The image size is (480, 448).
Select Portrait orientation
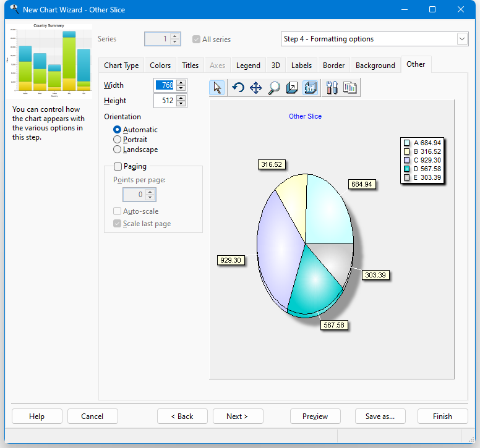pos(117,140)
